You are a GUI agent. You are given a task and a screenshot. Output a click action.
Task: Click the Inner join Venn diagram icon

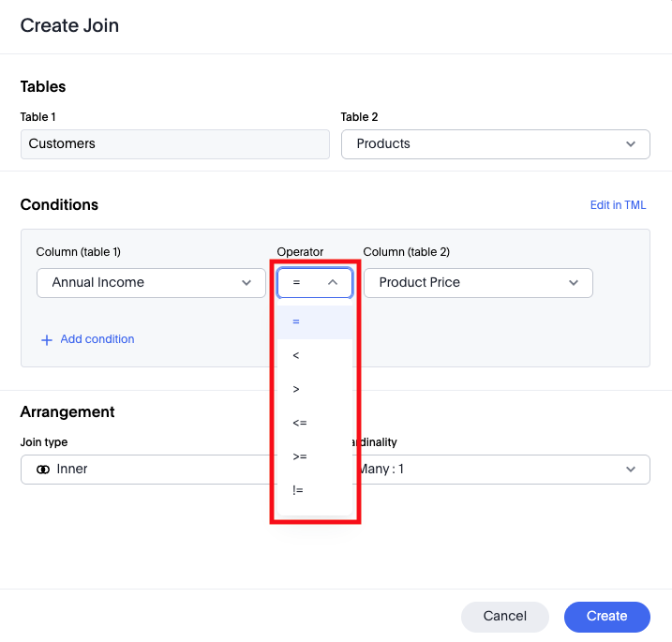[43, 470]
